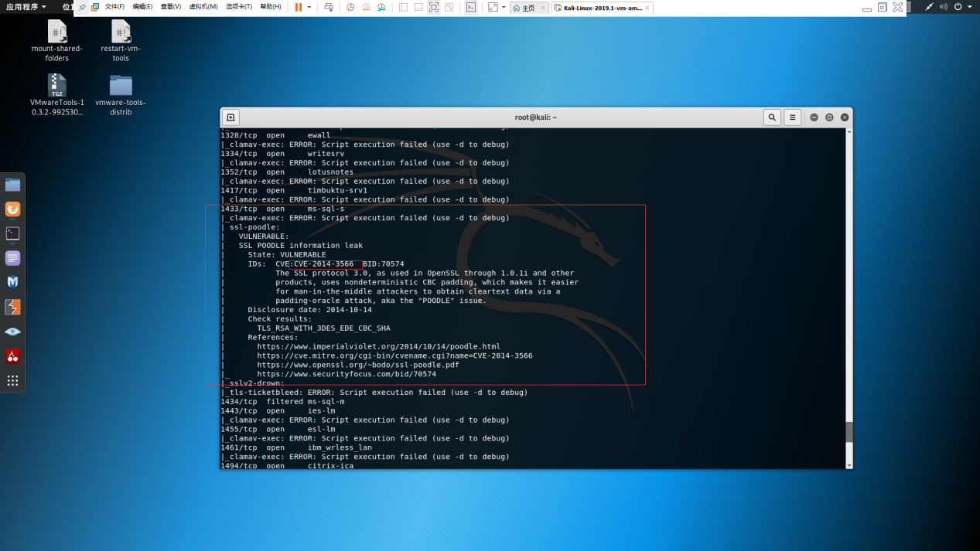
Task: Click the cve.mitre.org CVE-2014-3566 reference
Action: point(394,355)
